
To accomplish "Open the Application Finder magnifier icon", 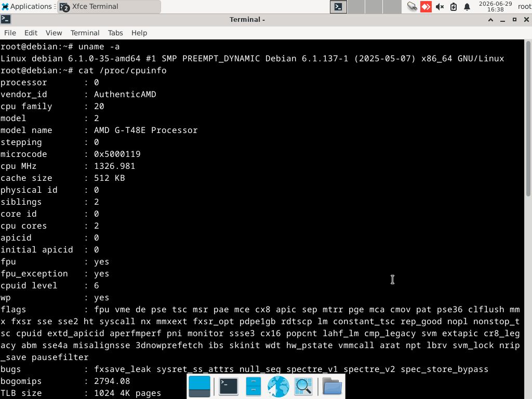I will click(303, 387).
